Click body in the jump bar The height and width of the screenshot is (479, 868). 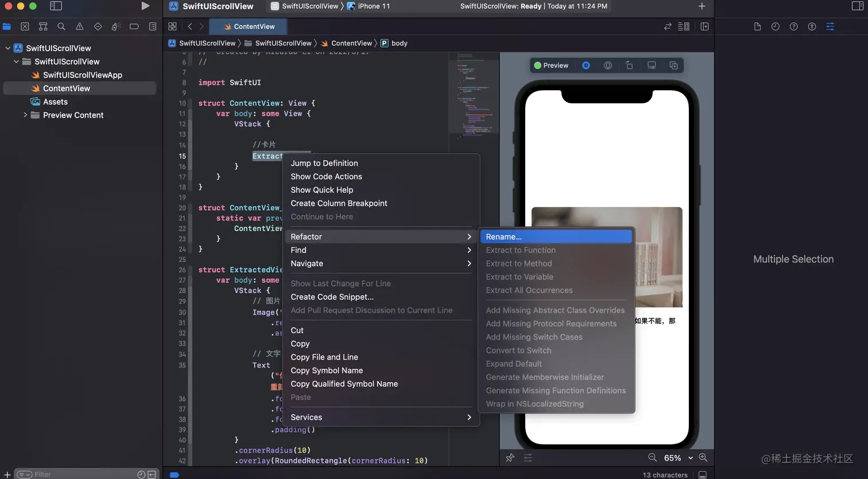coord(394,43)
